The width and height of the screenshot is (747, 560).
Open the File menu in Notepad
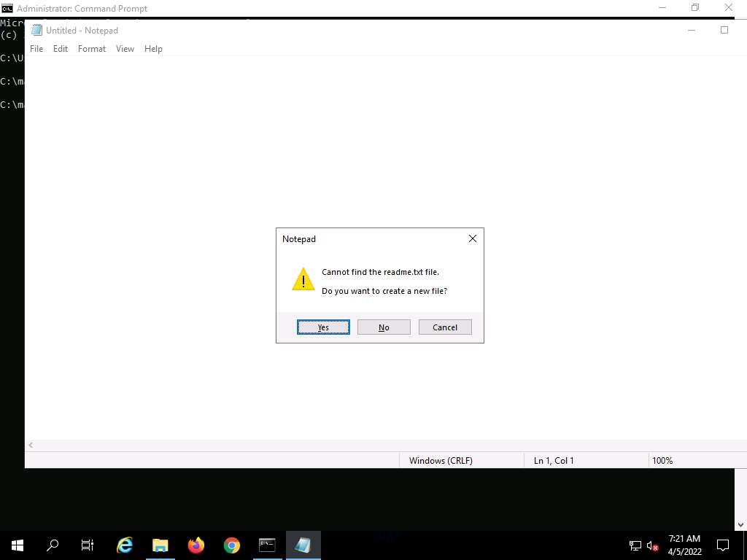(x=36, y=49)
